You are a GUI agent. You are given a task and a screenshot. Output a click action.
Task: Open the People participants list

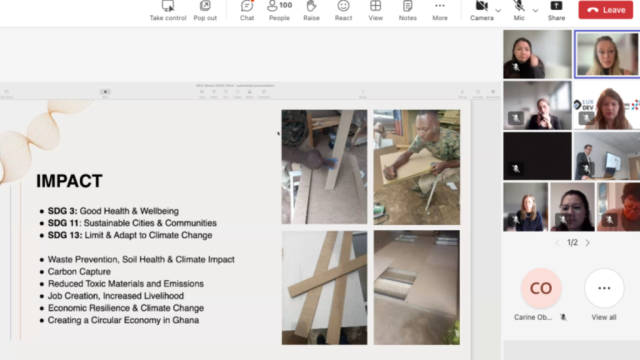pos(279,11)
